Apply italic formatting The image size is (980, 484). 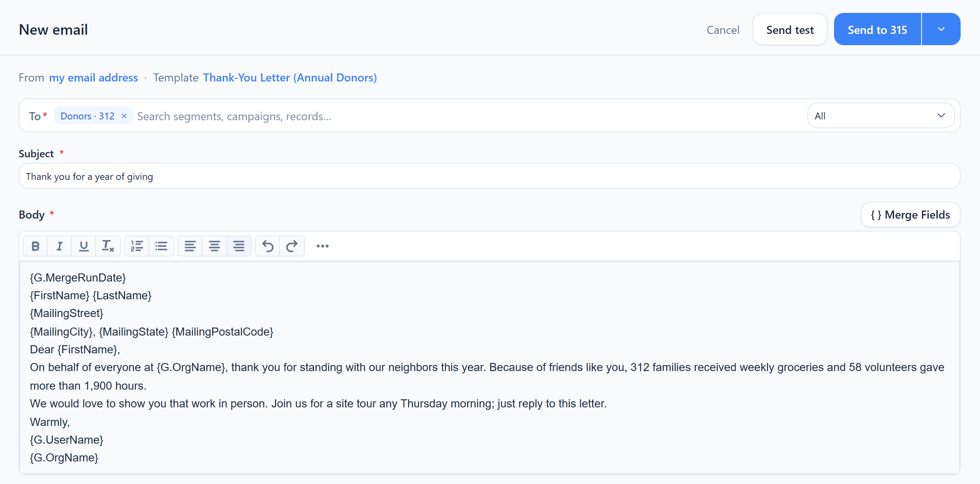[x=60, y=246]
